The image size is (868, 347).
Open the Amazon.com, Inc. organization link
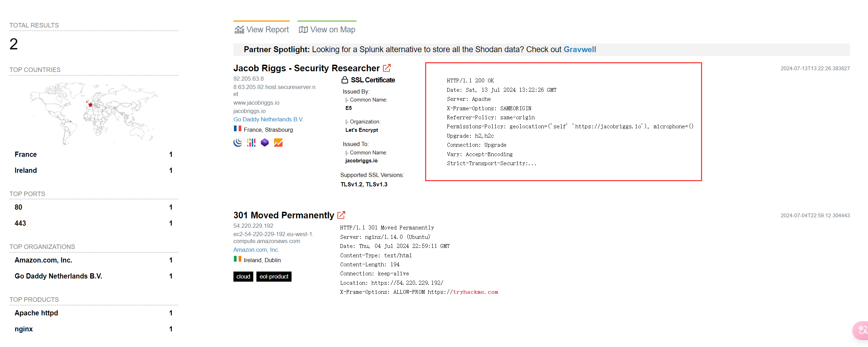click(256, 250)
